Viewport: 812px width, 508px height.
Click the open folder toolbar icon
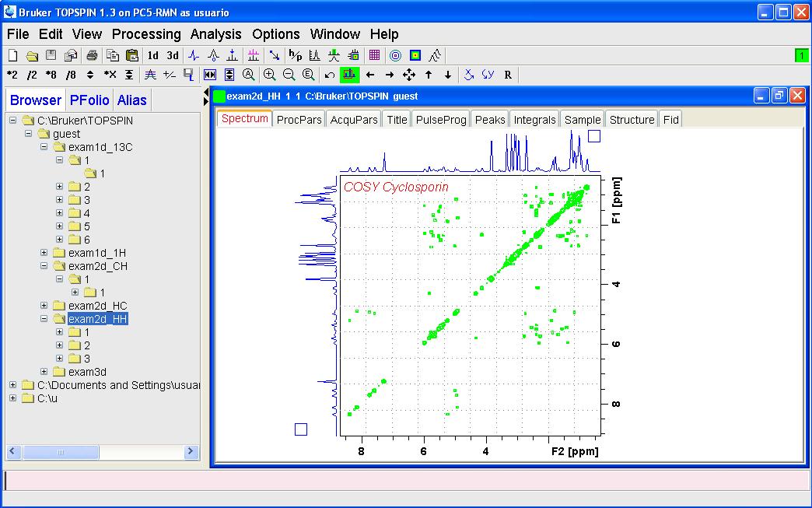[x=32, y=55]
